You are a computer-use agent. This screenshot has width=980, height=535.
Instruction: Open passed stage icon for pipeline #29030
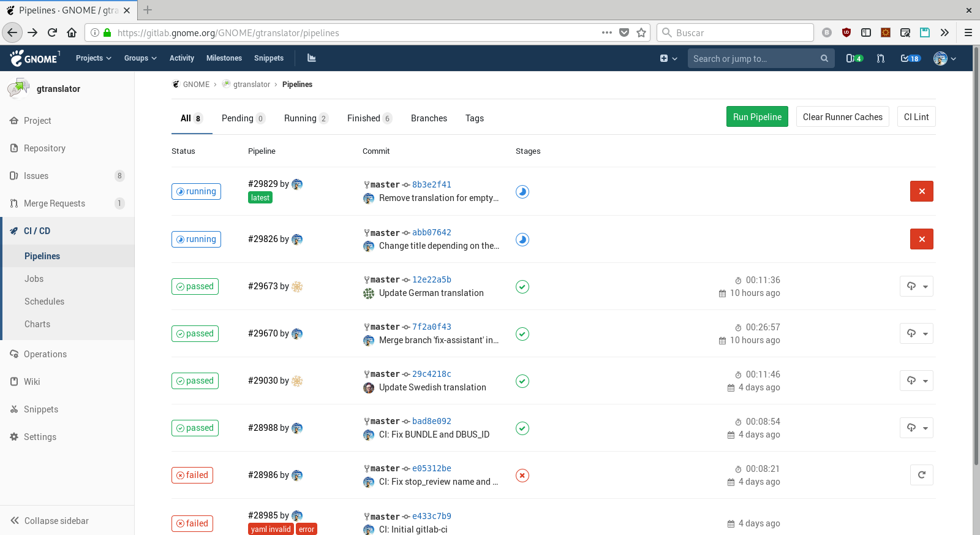coord(522,381)
